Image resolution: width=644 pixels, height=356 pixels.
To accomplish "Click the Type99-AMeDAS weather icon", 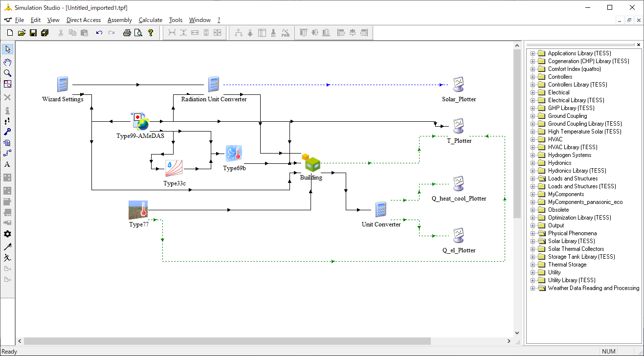I will (x=140, y=121).
